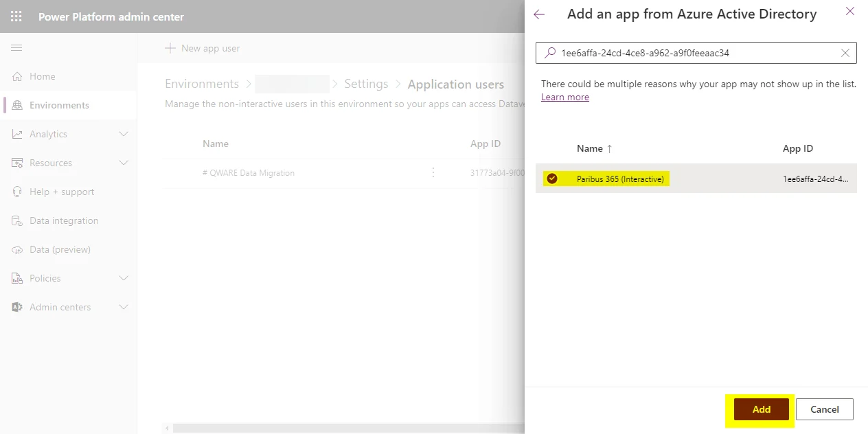Go to Home in the navigation
Viewport: 868px width, 434px height.
click(68, 76)
